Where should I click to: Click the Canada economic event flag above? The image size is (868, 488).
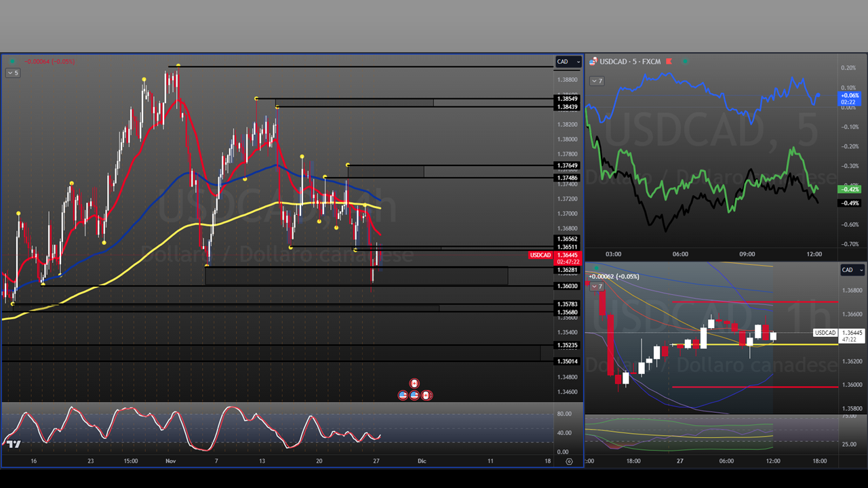click(x=414, y=384)
